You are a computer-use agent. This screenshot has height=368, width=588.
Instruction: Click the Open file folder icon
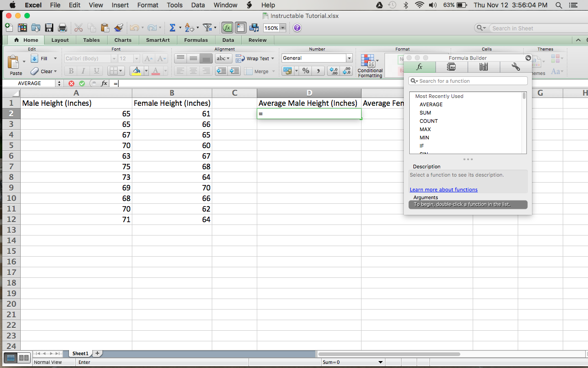(35, 28)
